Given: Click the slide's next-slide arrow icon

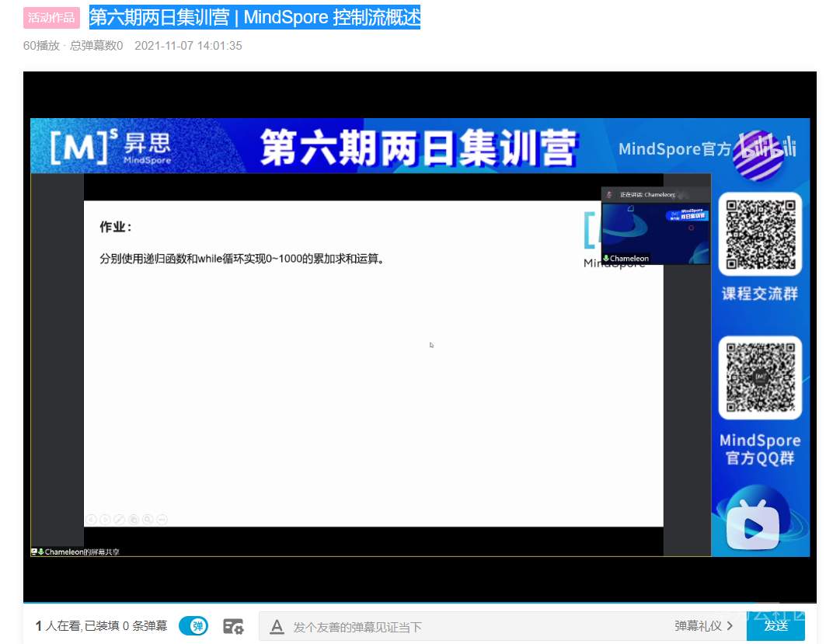Looking at the screenshot, I should pos(106,520).
